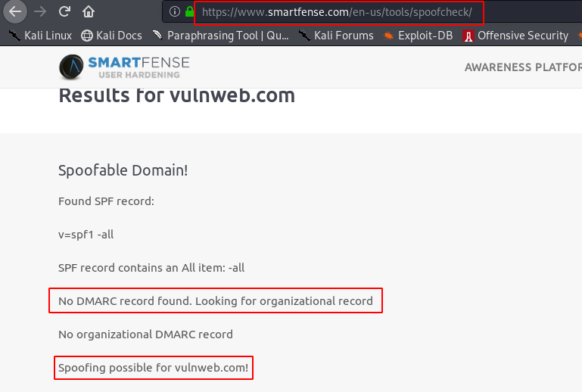Click the v=spf1 -all record text

86,235
